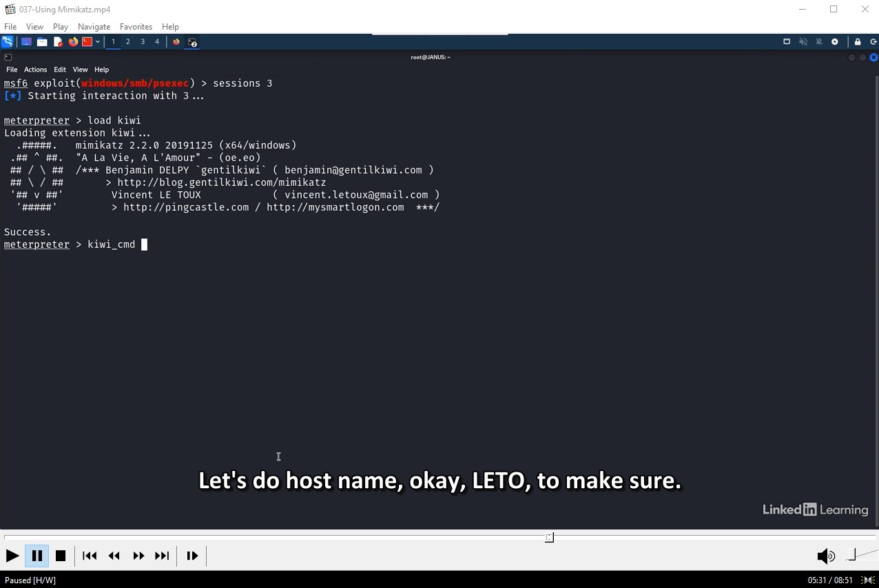Switch to Kali workspace 3

[x=143, y=42]
